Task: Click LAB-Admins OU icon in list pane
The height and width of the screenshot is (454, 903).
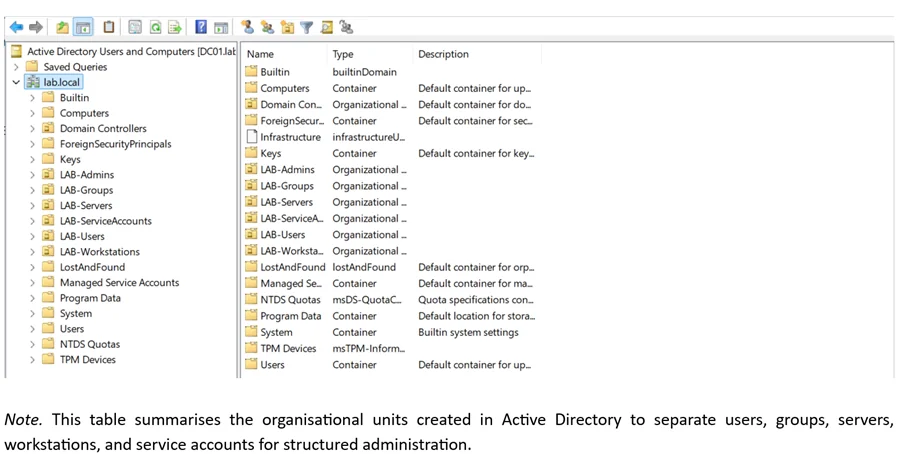Action: point(251,169)
